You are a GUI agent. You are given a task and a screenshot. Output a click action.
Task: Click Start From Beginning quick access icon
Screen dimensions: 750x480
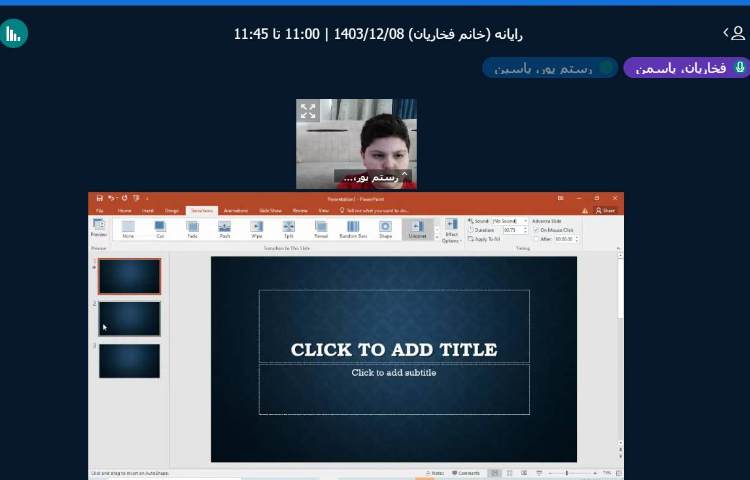coord(136,198)
